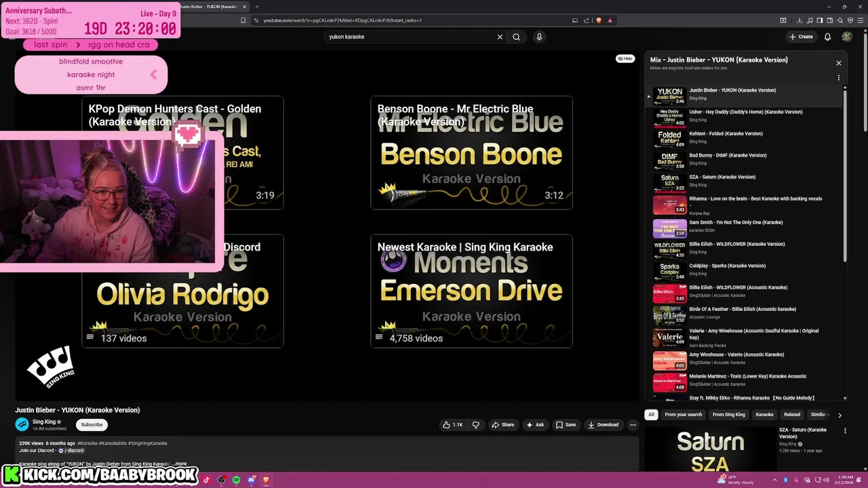Open the YouTube account avatar menu

pyautogui.click(x=847, y=37)
